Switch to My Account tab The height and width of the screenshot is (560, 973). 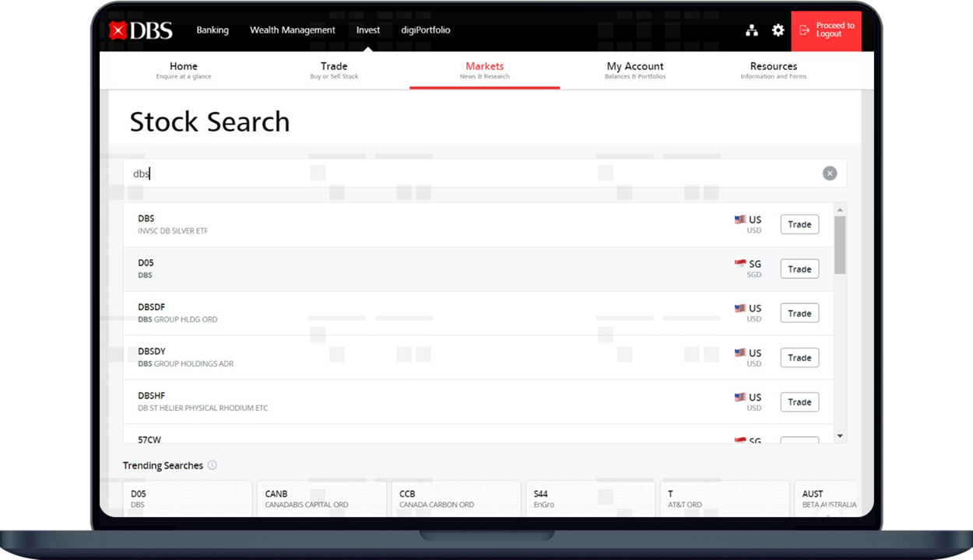[635, 70]
